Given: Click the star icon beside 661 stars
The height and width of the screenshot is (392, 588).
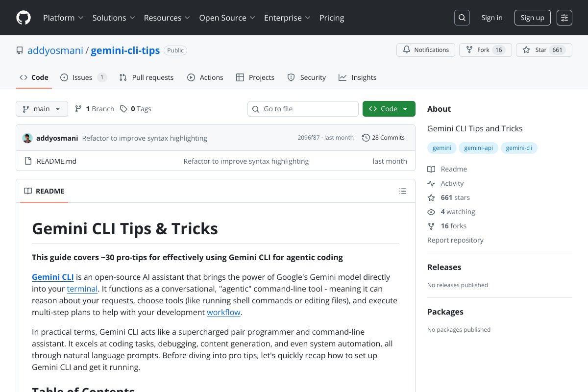Looking at the screenshot, I should coord(431,197).
